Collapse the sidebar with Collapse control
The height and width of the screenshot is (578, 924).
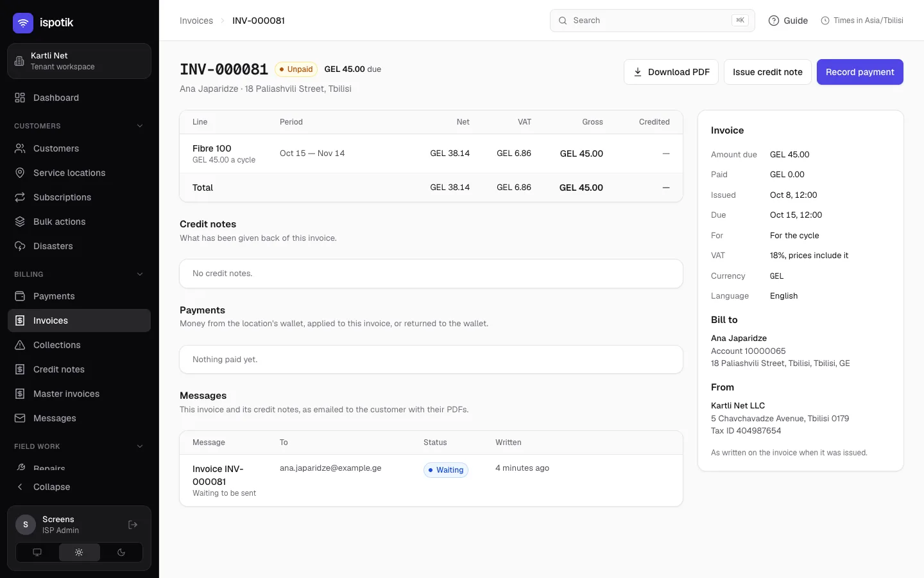click(79, 487)
